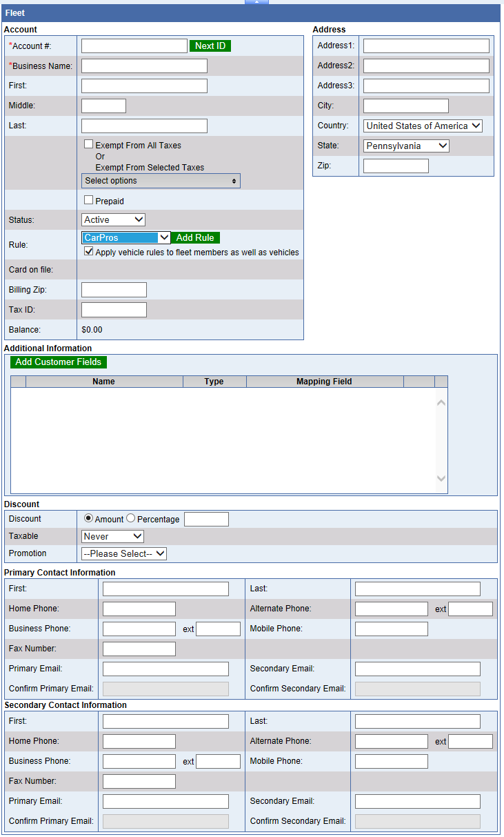
Task: Collapse the panel using top arrow handle
Action: point(256,2)
